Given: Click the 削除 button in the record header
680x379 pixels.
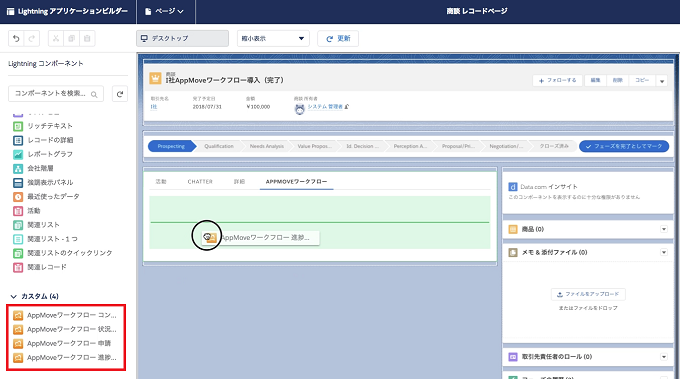Looking at the screenshot, I should [x=618, y=80].
